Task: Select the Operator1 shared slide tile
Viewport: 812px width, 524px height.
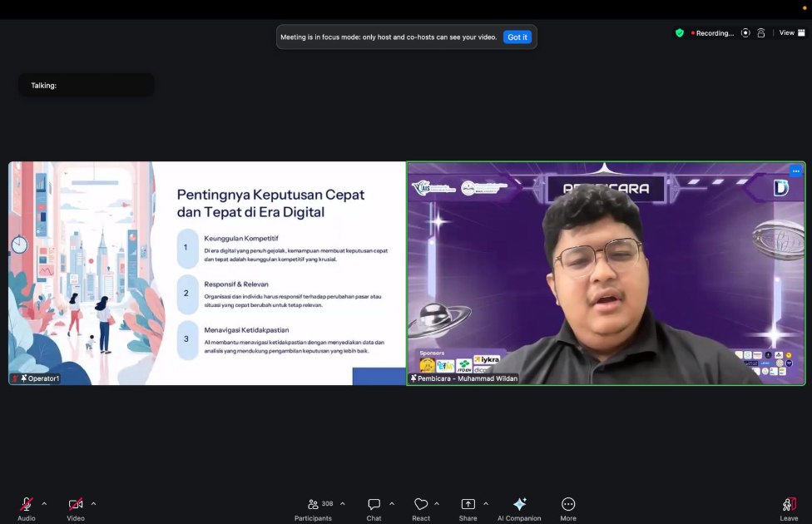Action: click(206, 273)
